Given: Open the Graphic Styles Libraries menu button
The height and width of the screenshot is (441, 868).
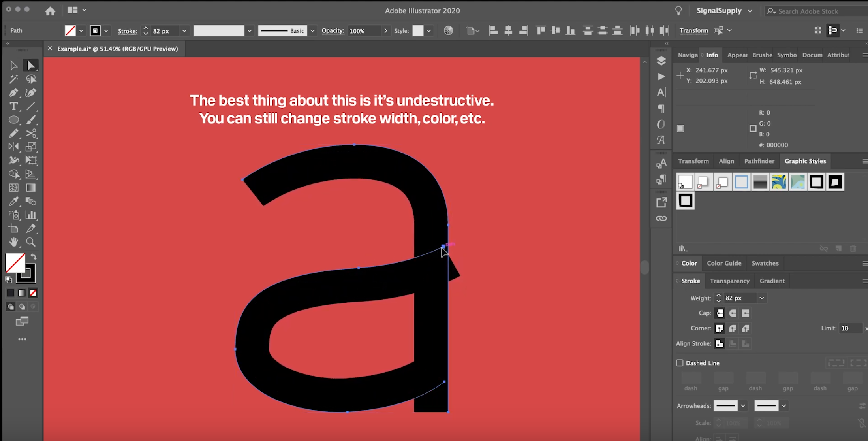Looking at the screenshot, I should pyautogui.click(x=683, y=249).
